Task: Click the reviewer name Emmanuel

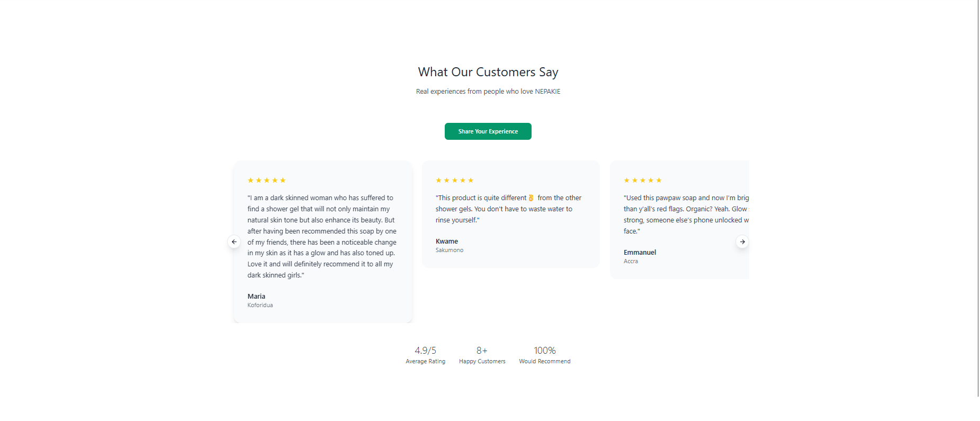Action: [640, 253]
